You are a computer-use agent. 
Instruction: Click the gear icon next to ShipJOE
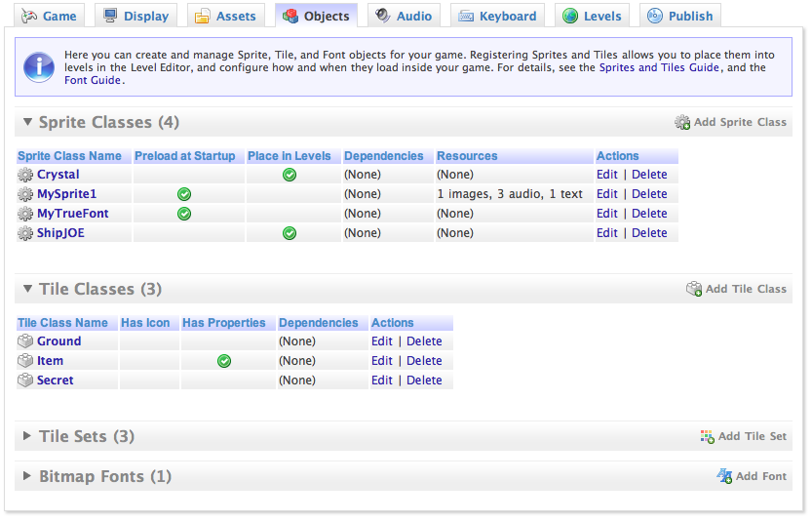click(25, 233)
